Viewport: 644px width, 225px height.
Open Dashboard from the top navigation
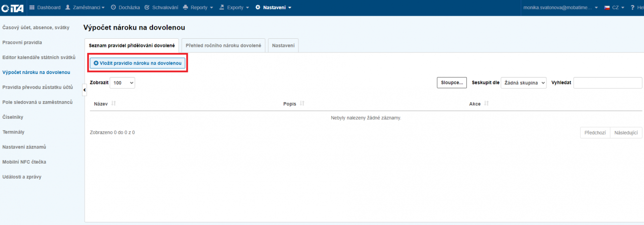pyautogui.click(x=45, y=8)
